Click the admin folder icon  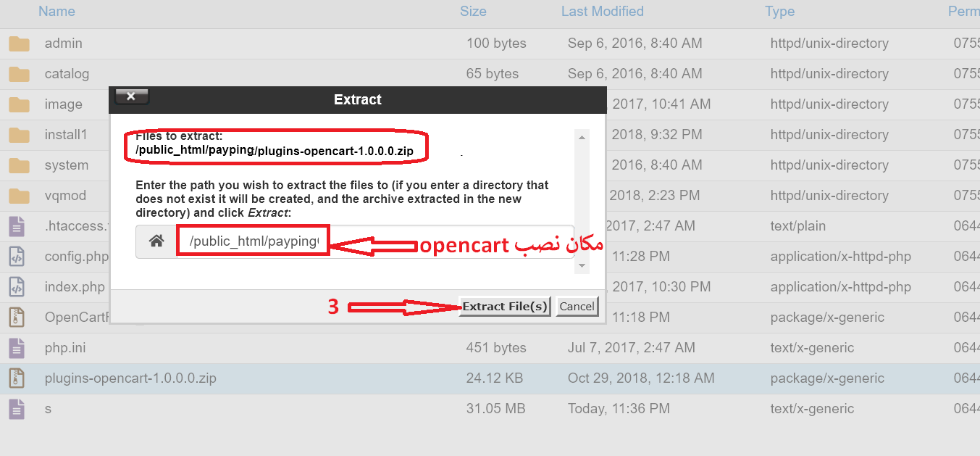[19, 43]
